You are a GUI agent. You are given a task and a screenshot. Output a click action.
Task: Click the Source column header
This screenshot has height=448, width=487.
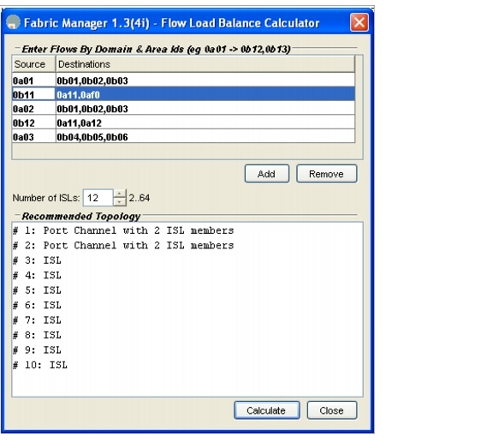(x=34, y=64)
